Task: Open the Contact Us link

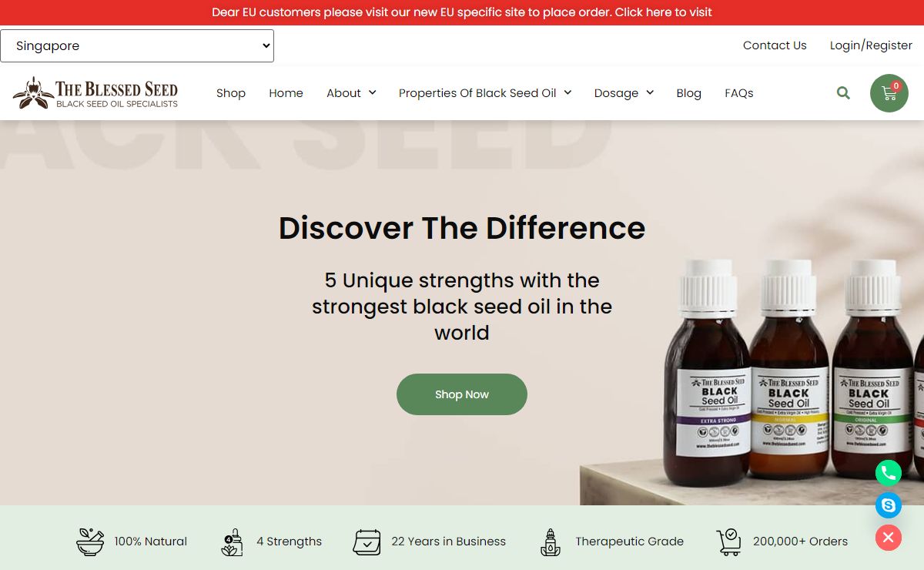Action: [775, 45]
